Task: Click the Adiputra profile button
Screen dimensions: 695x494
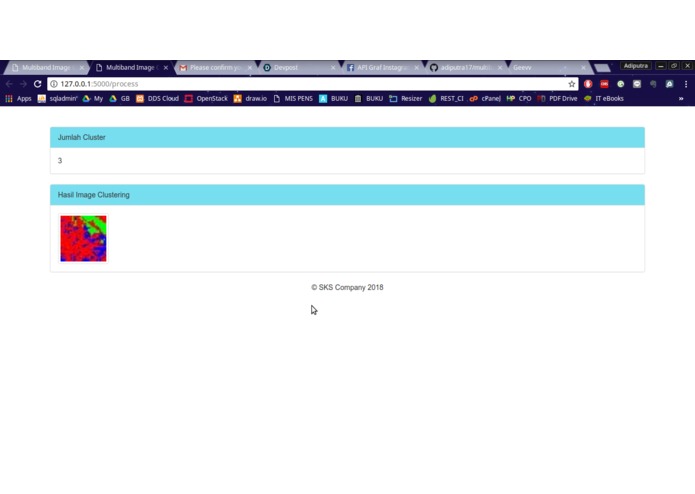Action: [x=635, y=66]
